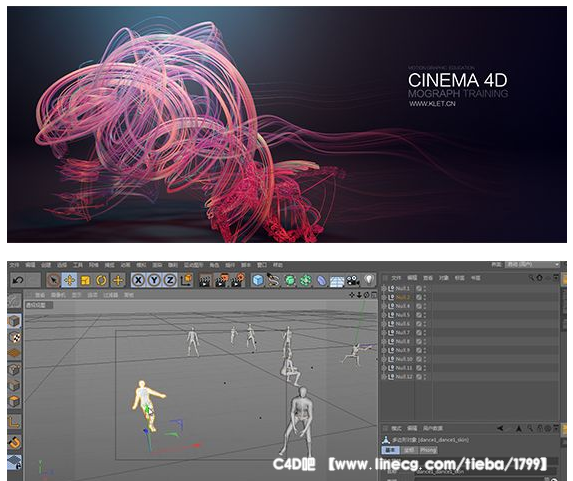573x481 pixels.
Task: Toggle the Y axis lock
Action: click(154, 280)
